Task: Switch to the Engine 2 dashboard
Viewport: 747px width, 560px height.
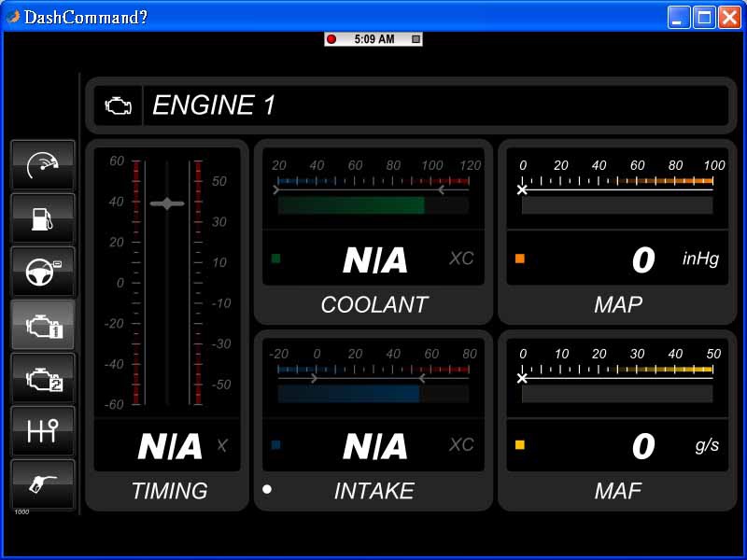Action: (43, 378)
